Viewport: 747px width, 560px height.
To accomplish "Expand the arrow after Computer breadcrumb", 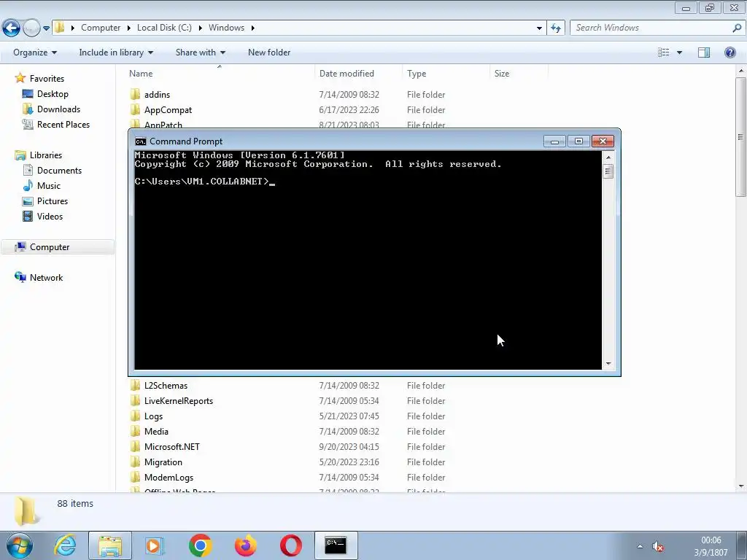I will tap(128, 28).
